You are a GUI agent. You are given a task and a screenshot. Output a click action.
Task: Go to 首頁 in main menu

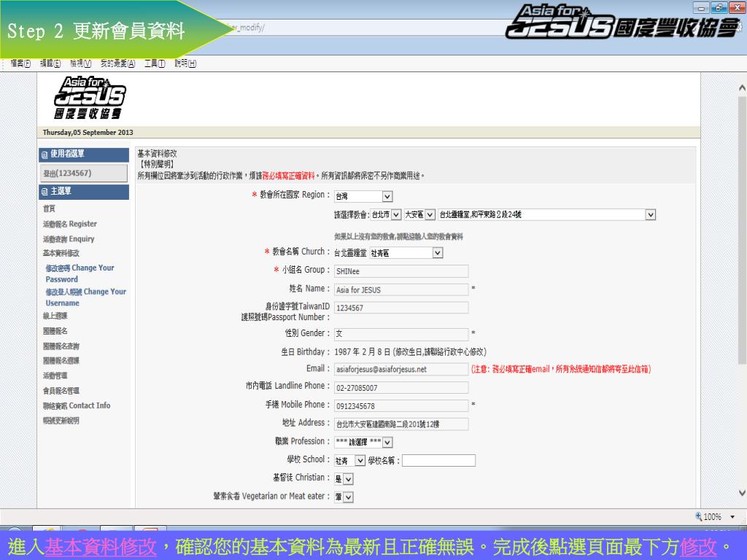click(49, 209)
